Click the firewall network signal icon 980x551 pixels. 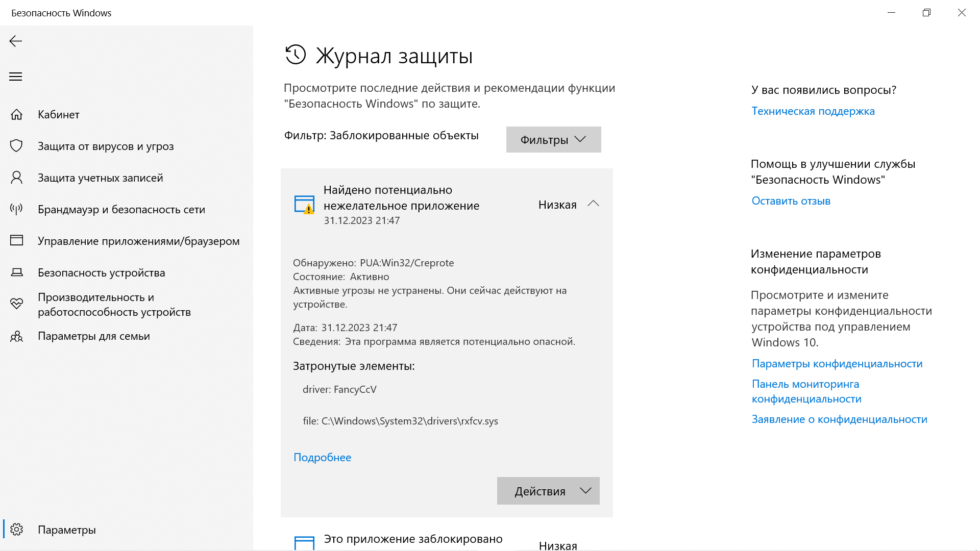pos(17,209)
